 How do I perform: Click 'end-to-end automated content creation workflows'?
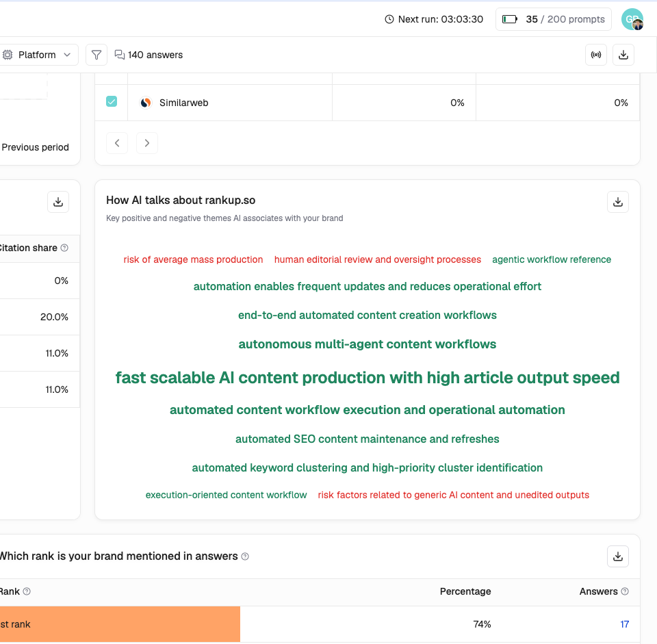click(367, 315)
